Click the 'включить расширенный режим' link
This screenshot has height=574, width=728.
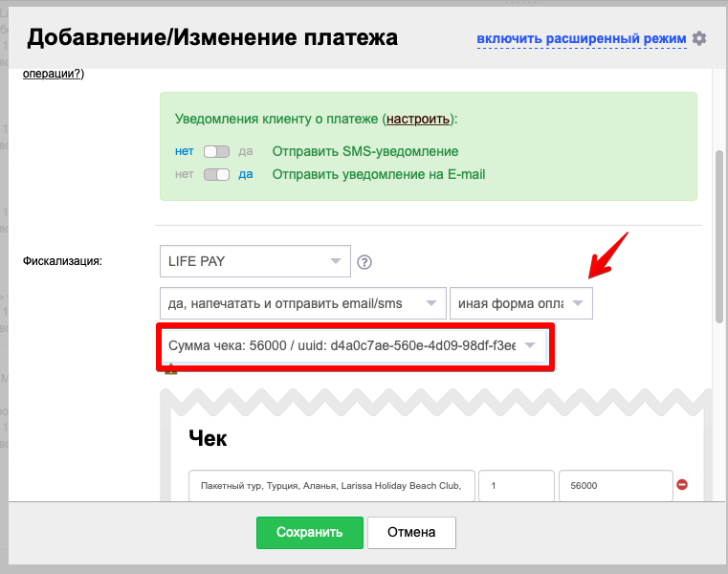coord(582,38)
